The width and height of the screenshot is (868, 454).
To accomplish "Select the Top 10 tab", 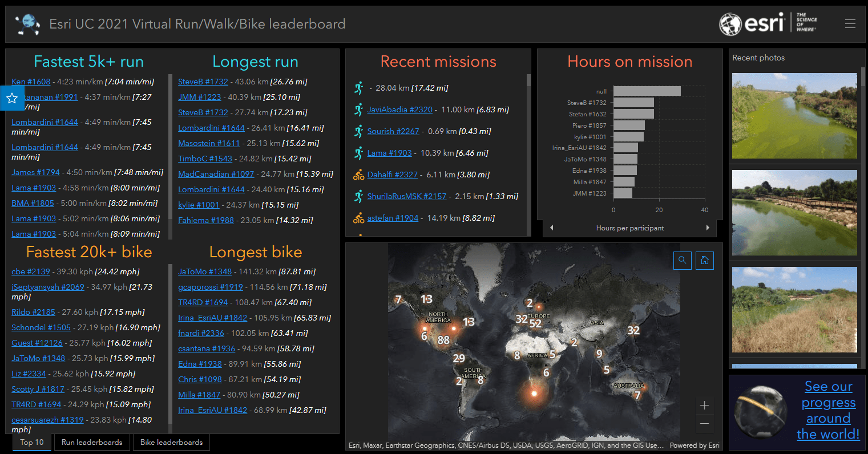I will point(31,442).
